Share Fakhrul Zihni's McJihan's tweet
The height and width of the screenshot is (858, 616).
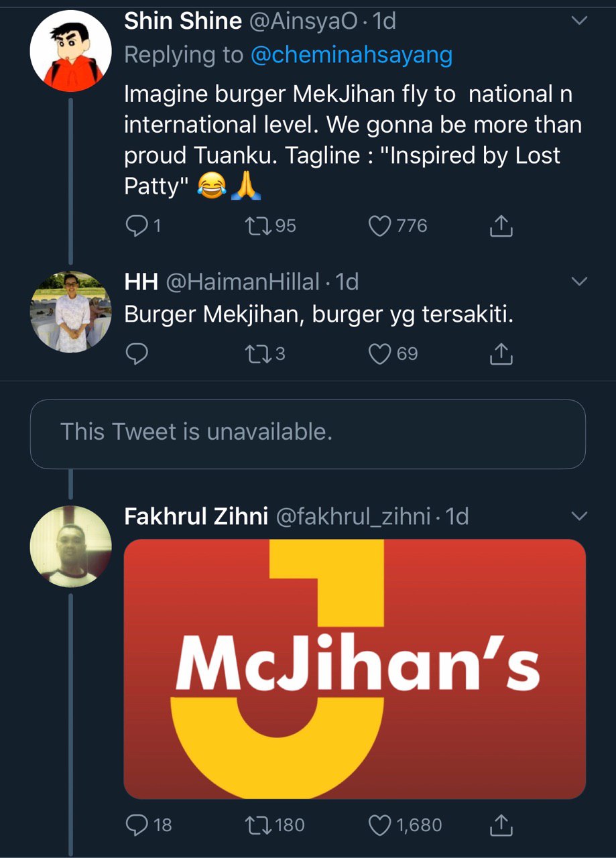(x=501, y=824)
